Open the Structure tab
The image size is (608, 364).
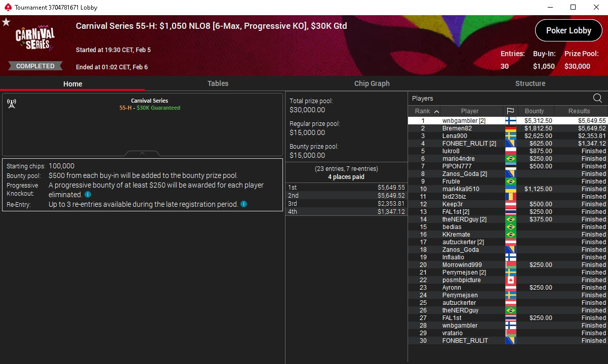[x=530, y=83]
